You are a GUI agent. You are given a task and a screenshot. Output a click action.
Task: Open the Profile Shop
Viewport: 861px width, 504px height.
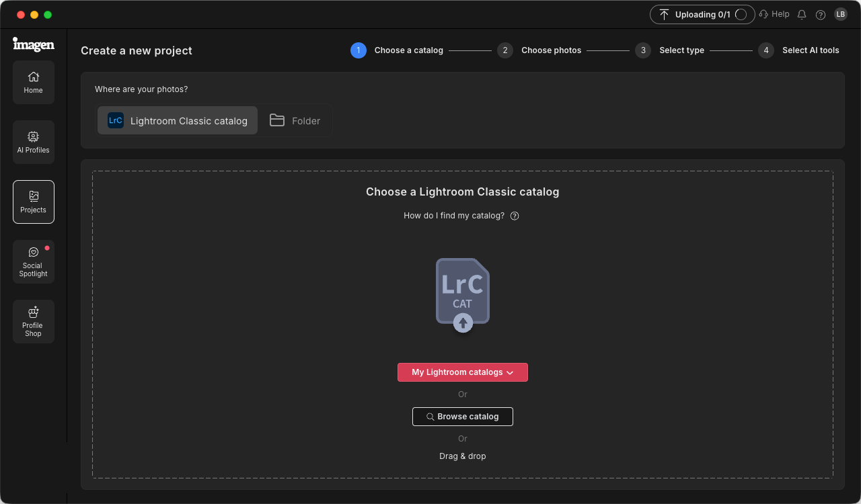point(33,321)
